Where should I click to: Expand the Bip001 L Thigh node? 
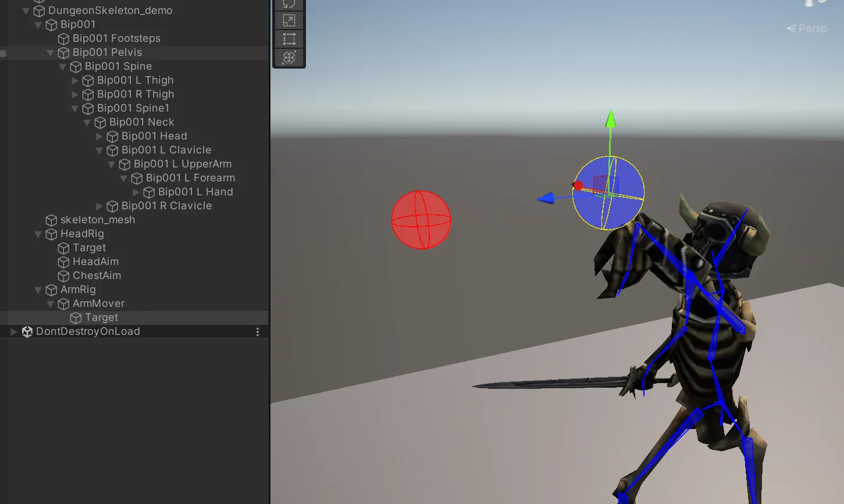click(74, 80)
